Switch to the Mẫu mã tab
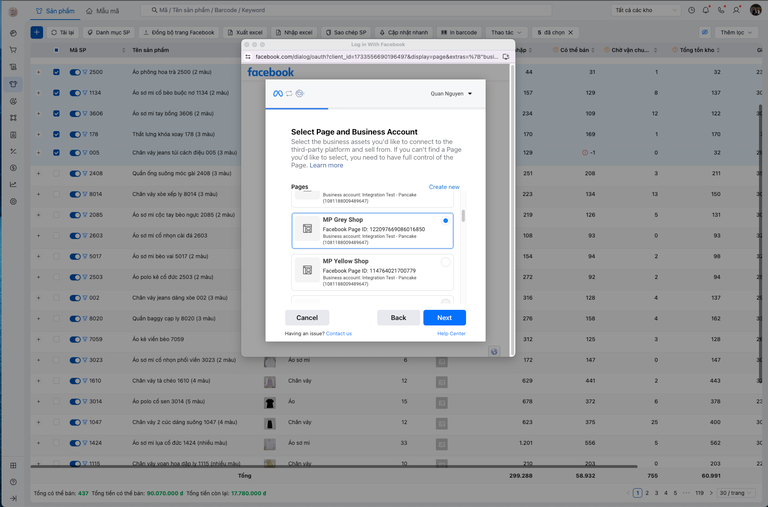768x507 pixels. tap(102, 10)
